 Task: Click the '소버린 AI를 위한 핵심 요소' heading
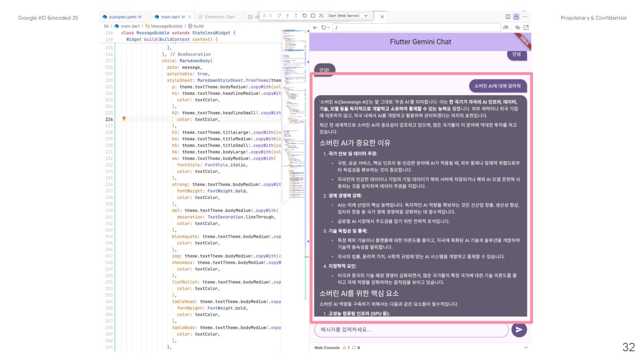click(x=359, y=293)
